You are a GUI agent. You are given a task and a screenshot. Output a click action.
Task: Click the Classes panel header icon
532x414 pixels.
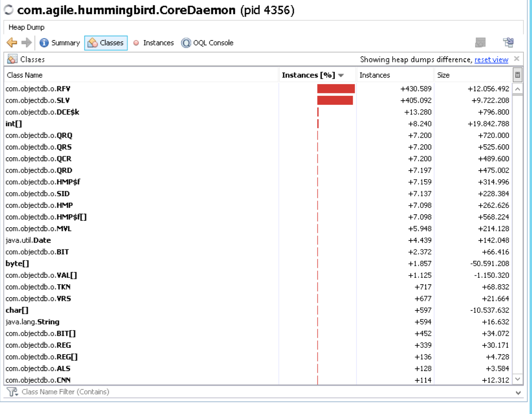tap(13, 59)
